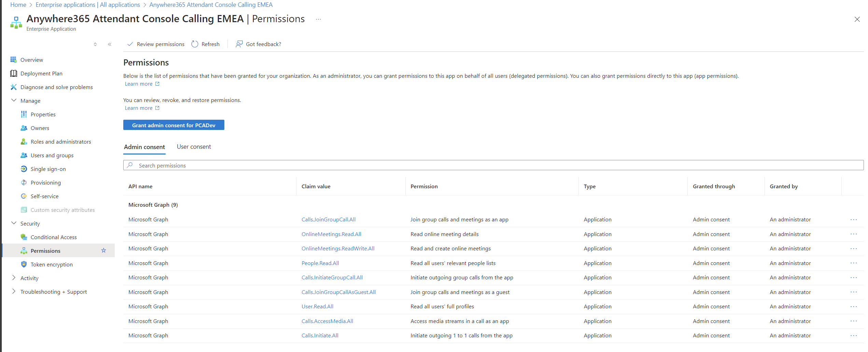
Task: Click the Properties bars icon
Action: tap(24, 114)
